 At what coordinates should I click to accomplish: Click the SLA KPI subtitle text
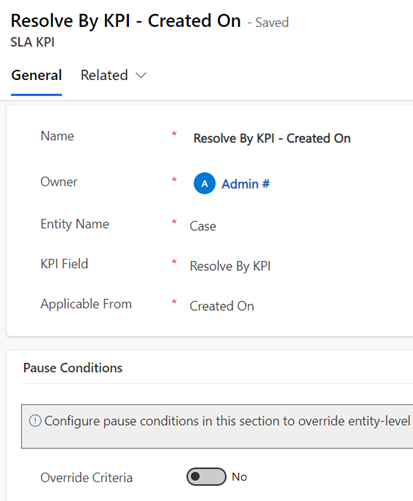pos(32,42)
